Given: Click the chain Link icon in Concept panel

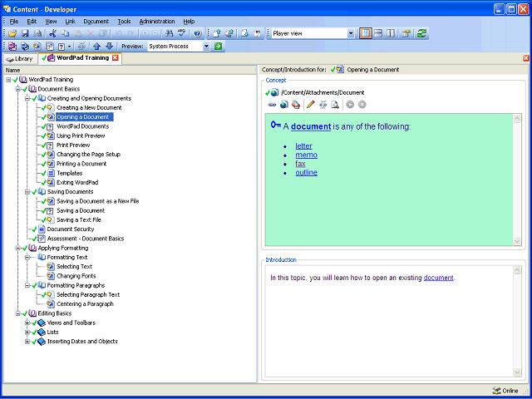Looking at the screenshot, I should 272,105.
